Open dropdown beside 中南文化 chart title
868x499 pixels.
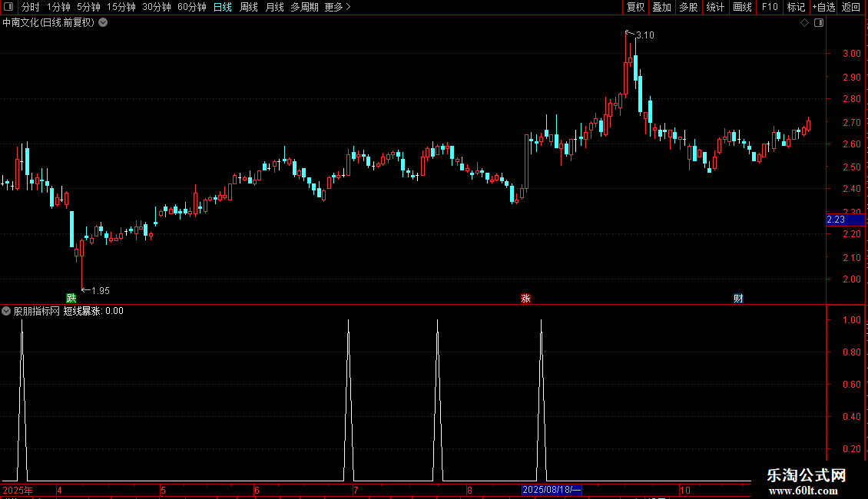103,23
